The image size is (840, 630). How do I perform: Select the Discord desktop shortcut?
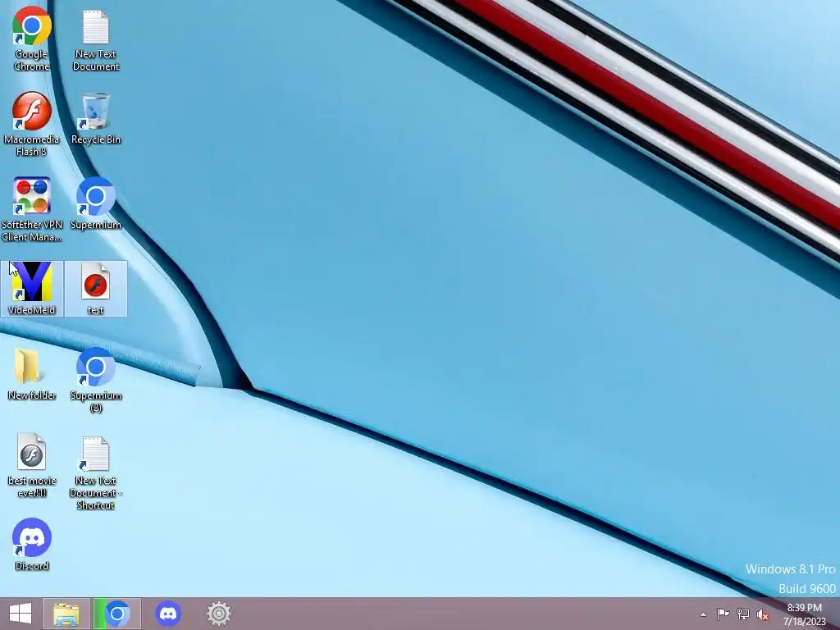(32, 545)
